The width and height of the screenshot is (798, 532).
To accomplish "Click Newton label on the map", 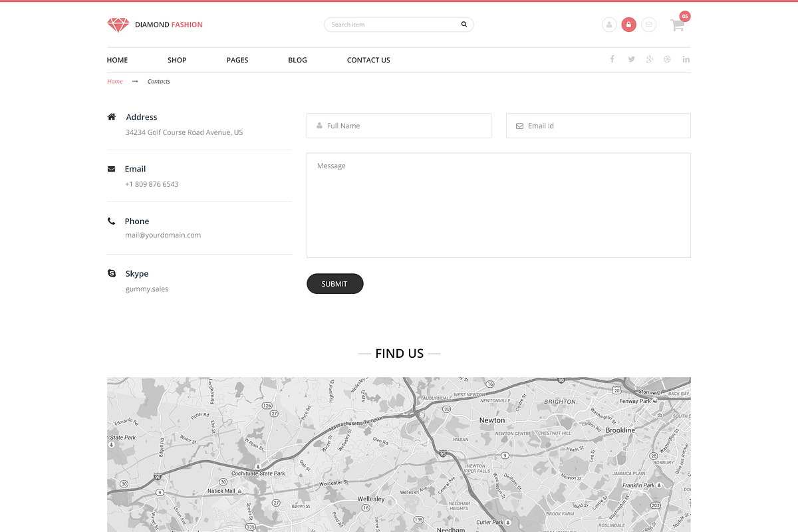I will 492,420.
